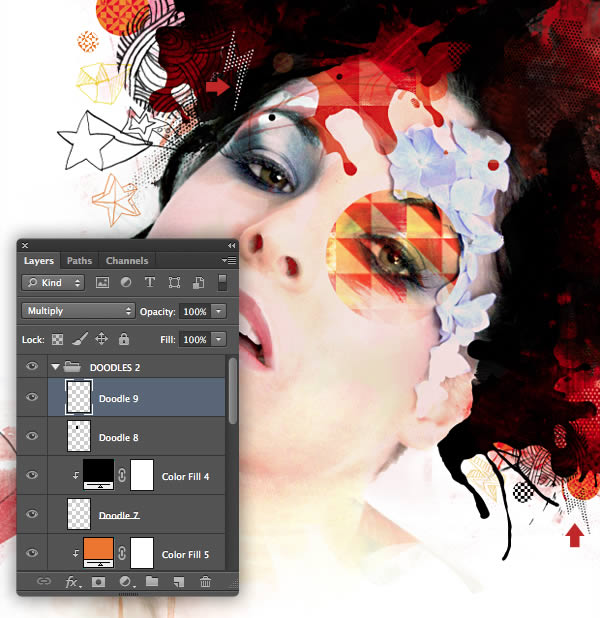Close the Layers panel

coord(25,245)
